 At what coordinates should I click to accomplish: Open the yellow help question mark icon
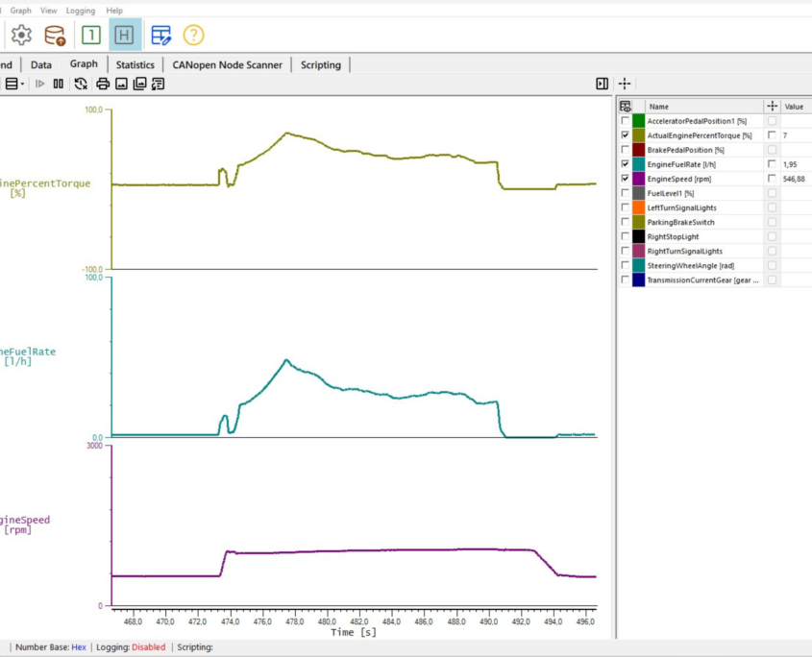coord(194,36)
